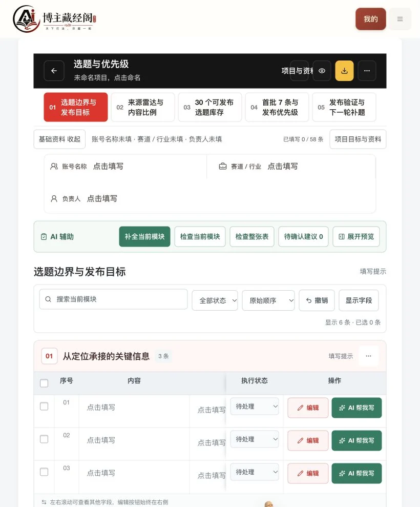
Task: Click the 负责人 person icon
Action: (54, 198)
